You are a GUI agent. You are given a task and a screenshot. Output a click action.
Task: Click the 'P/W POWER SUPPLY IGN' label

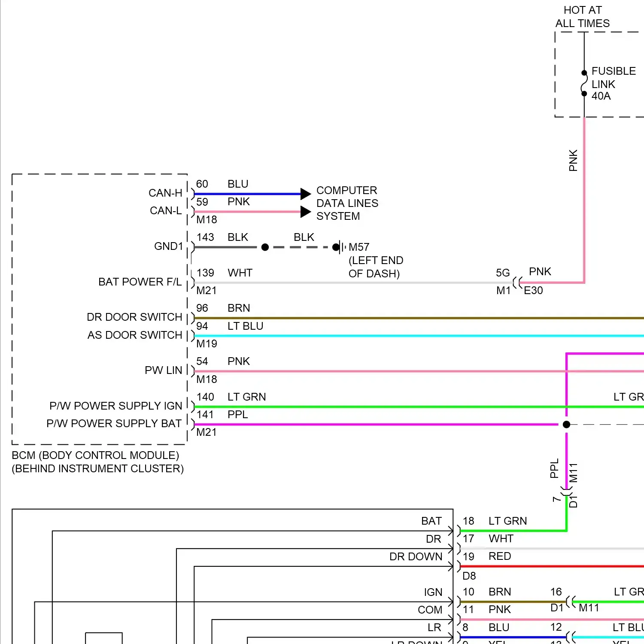pos(116,406)
